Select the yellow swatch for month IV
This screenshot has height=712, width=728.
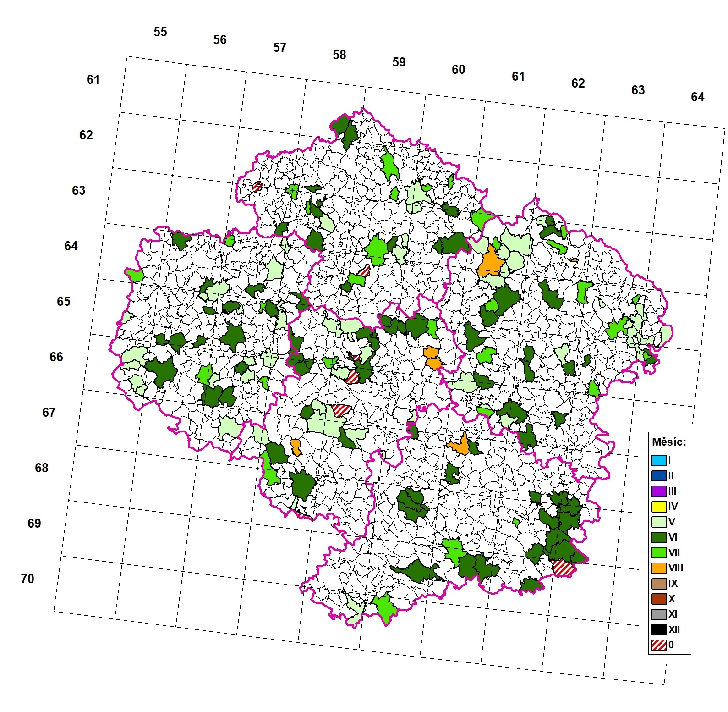point(658,506)
